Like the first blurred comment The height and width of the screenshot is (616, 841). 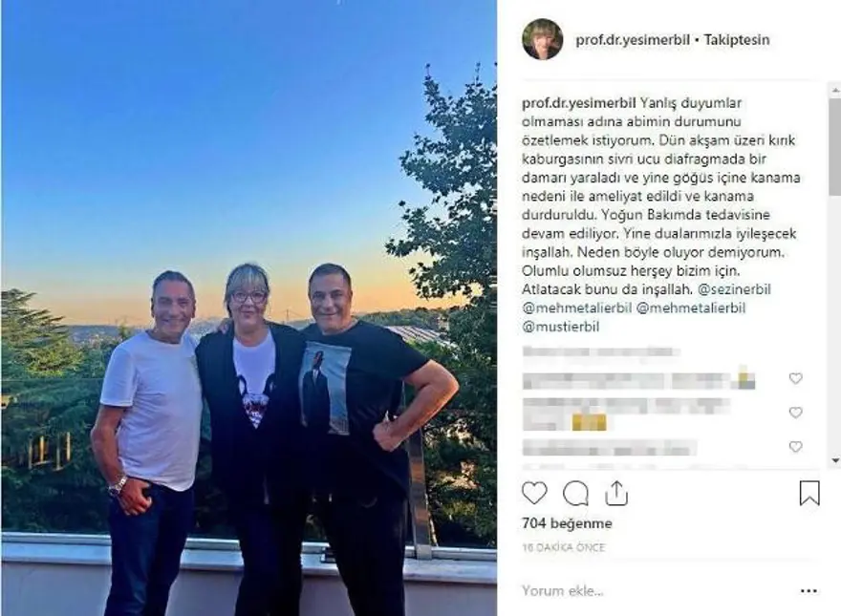[x=795, y=378]
